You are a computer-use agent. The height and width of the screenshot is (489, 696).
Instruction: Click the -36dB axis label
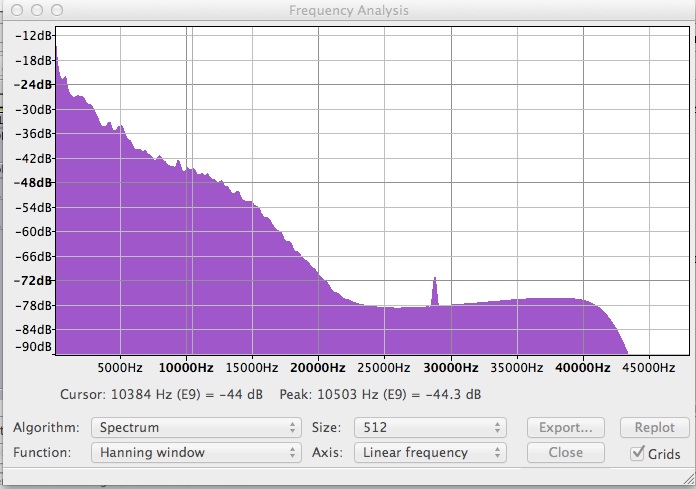[x=33, y=134]
